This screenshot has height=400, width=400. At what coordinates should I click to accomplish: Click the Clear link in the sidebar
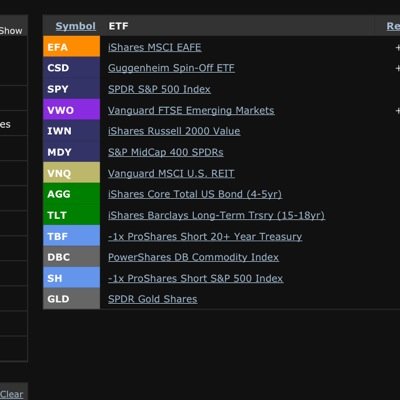coord(12,394)
